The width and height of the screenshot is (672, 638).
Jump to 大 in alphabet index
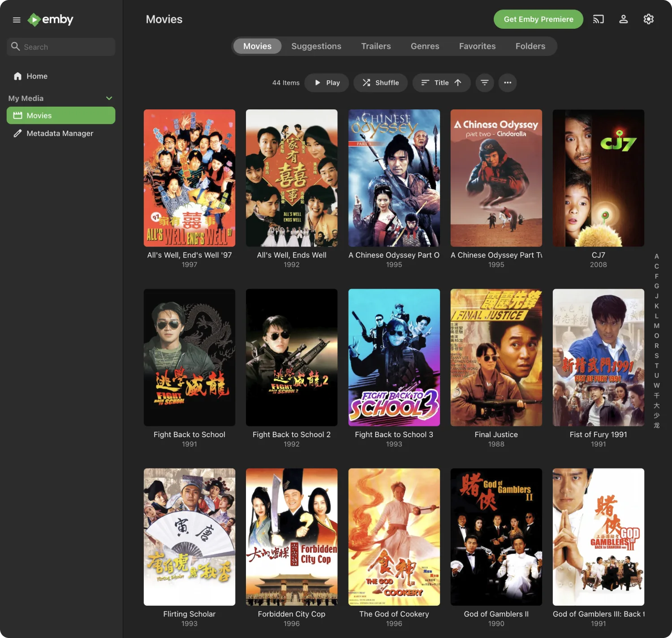pyautogui.click(x=657, y=405)
